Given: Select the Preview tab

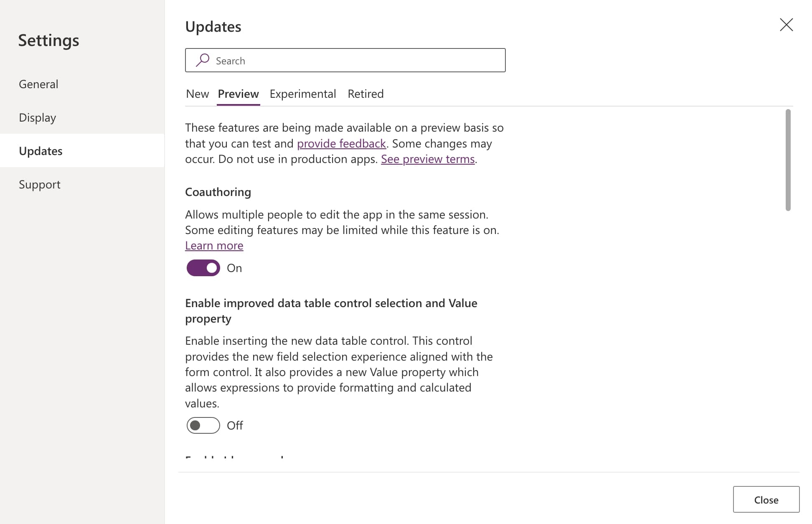Looking at the screenshot, I should point(238,94).
